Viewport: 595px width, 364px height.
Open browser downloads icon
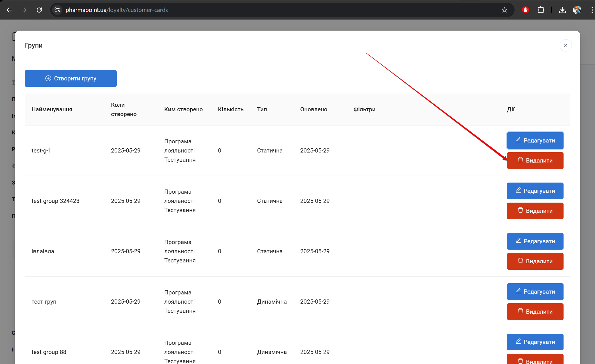click(x=562, y=10)
